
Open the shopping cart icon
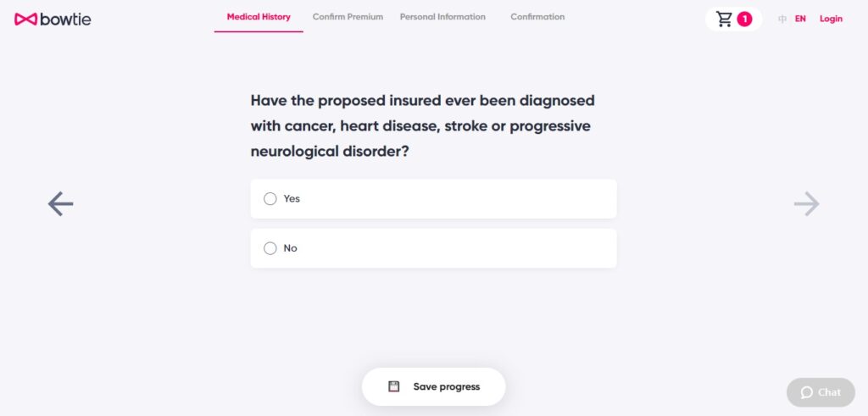724,19
